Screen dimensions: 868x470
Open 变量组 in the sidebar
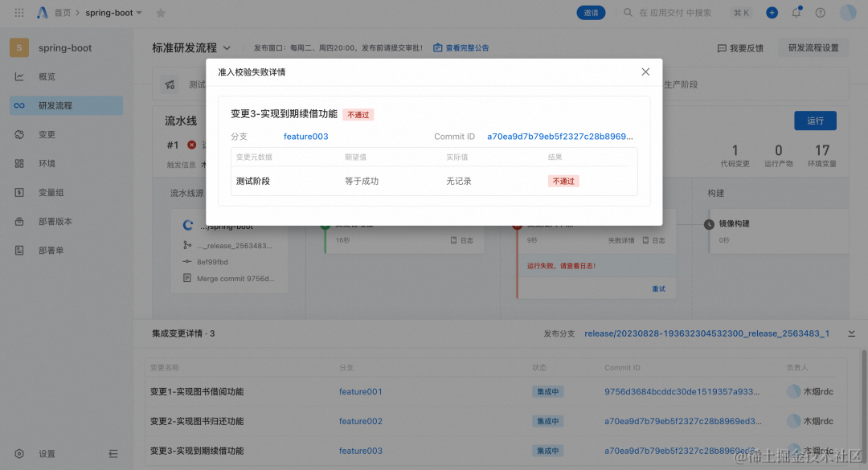pyautogui.click(x=67, y=192)
